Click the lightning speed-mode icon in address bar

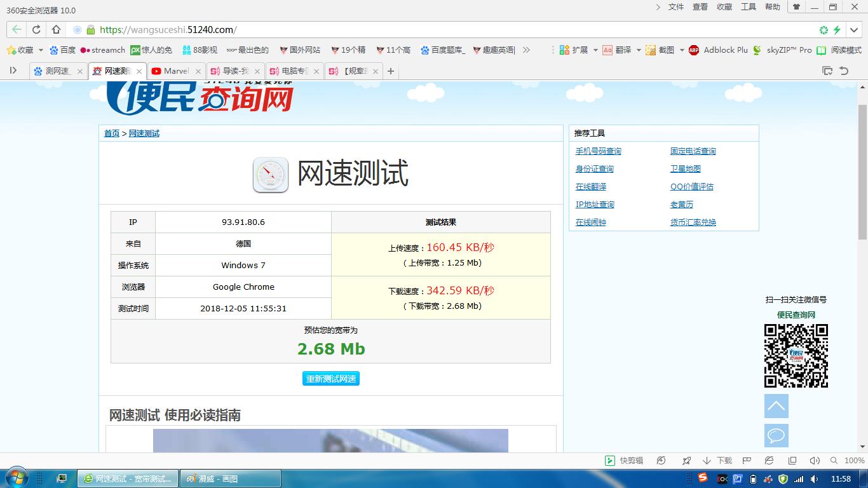point(837,30)
